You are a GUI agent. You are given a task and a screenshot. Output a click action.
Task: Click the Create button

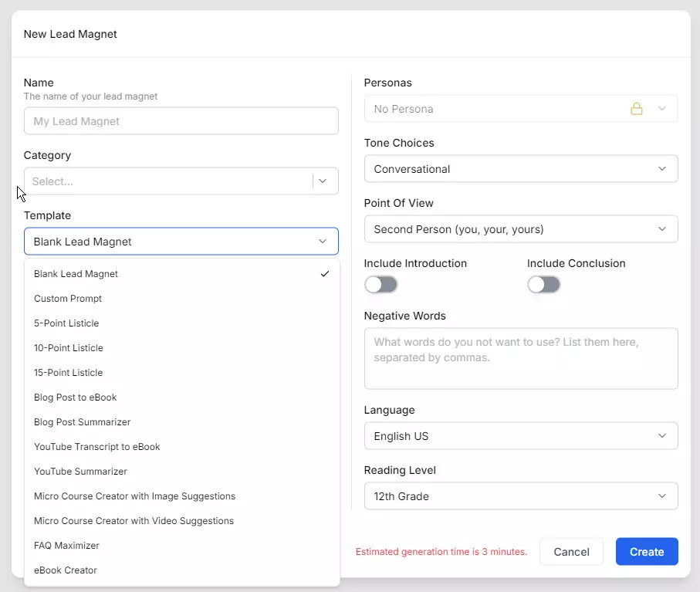[x=647, y=551]
